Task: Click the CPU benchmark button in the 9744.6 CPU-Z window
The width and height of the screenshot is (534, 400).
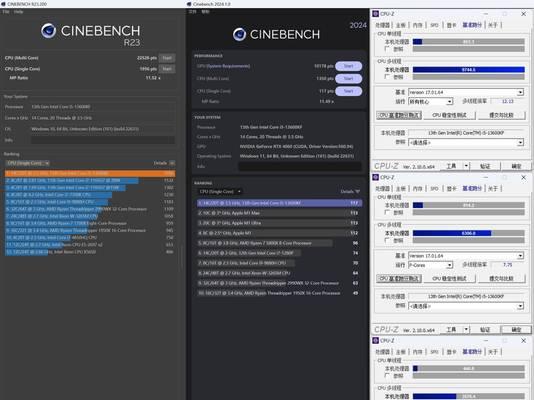Action: coord(399,115)
